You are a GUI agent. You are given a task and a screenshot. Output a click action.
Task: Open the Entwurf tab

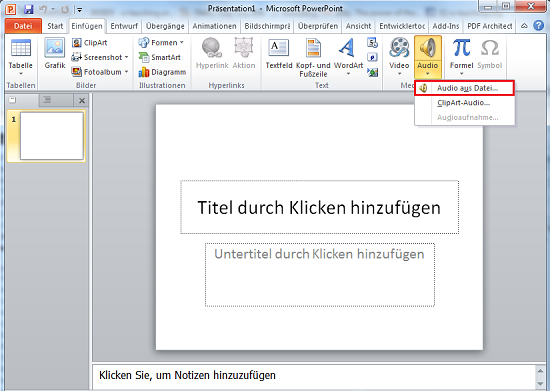(124, 26)
